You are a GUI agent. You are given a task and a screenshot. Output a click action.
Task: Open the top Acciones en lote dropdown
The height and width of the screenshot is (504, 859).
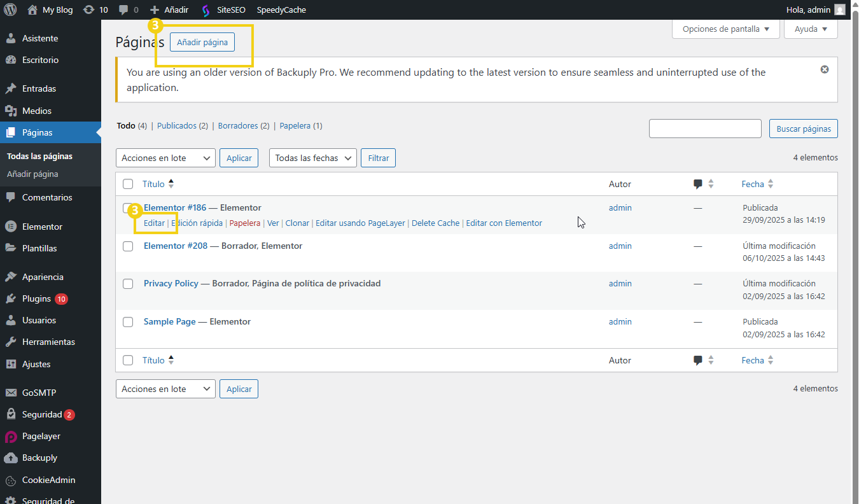[x=165, y=158]
